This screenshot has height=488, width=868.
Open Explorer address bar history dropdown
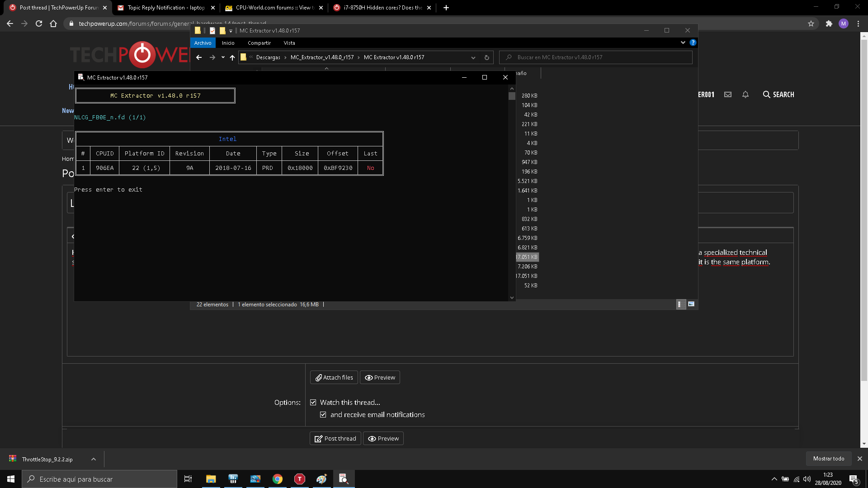473,57
